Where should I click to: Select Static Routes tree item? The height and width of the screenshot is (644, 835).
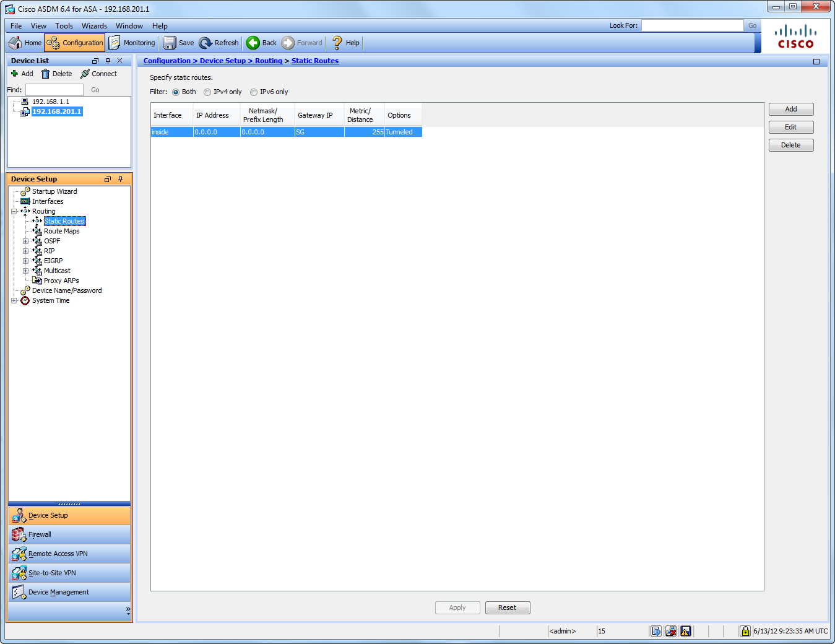pos(64,221)
